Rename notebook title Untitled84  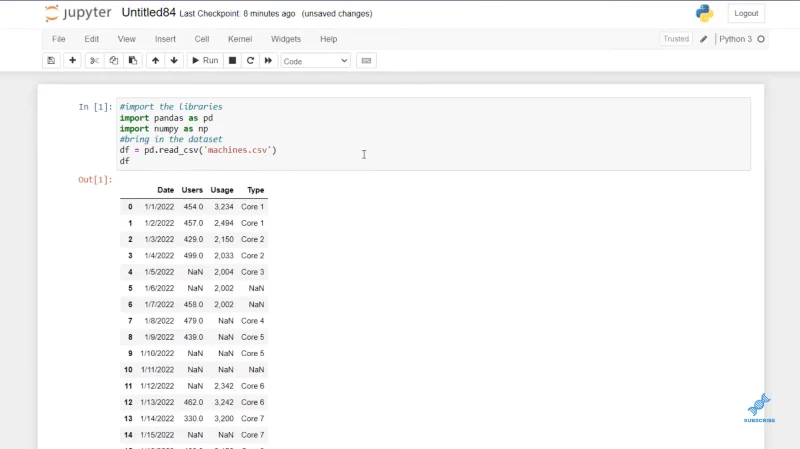148,13
